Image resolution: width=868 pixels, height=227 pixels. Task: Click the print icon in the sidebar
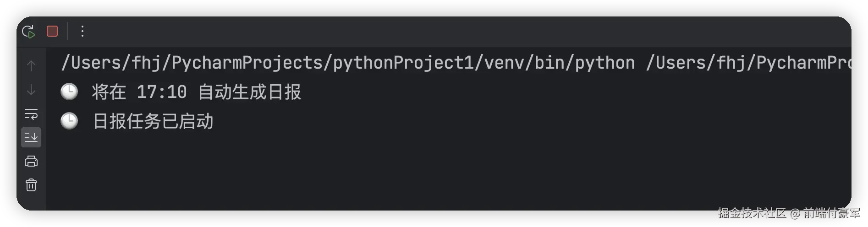31,161
